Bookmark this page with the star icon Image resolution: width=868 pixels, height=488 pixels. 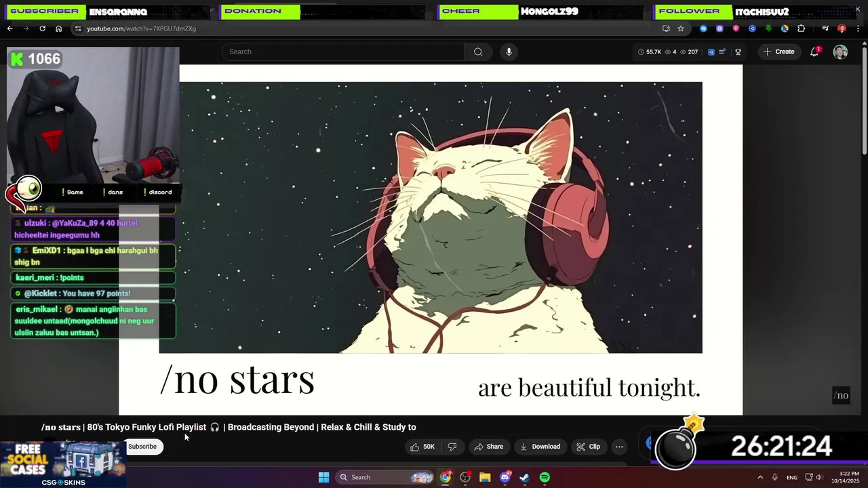(681, 28)
